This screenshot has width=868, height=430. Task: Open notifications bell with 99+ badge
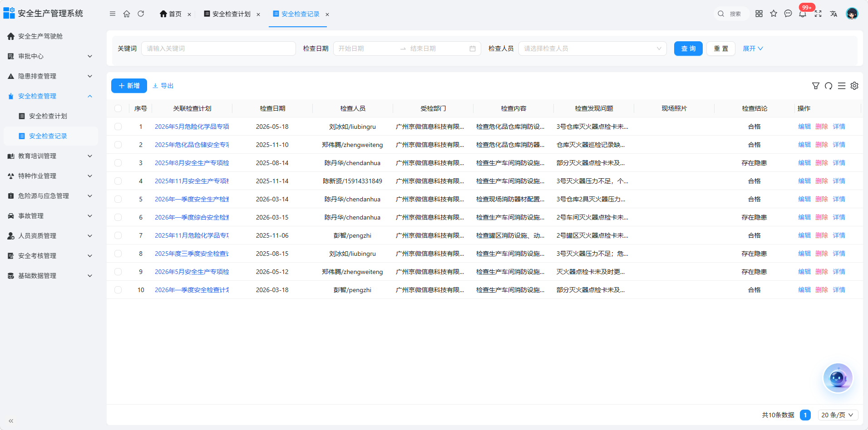[803, 13]
